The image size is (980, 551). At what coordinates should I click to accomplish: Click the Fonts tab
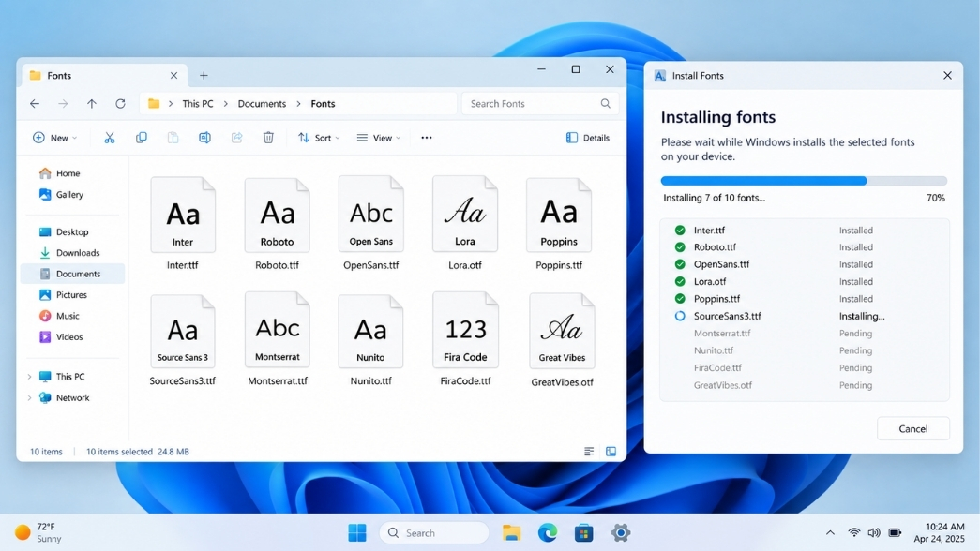click(103, 76)
